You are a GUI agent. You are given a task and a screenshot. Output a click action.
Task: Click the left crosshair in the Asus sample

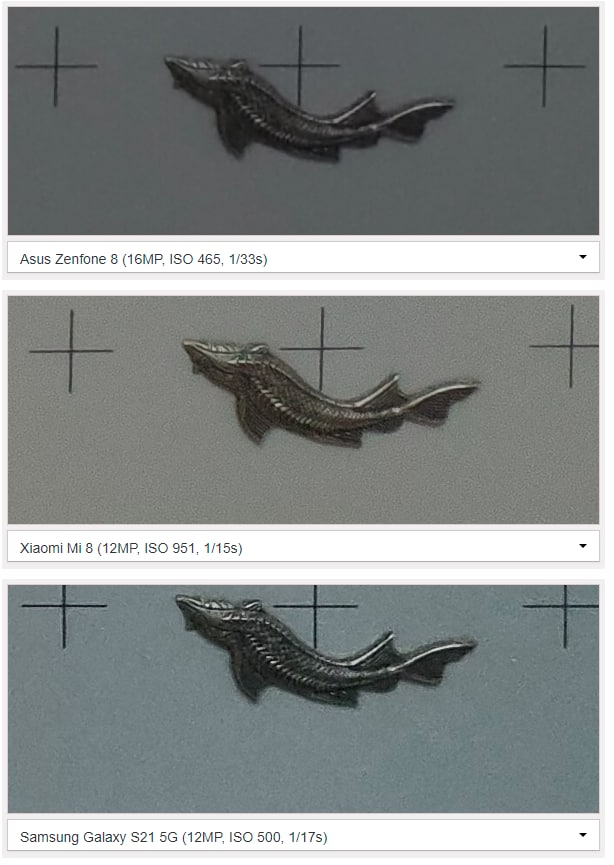click(x=56, y=66)
